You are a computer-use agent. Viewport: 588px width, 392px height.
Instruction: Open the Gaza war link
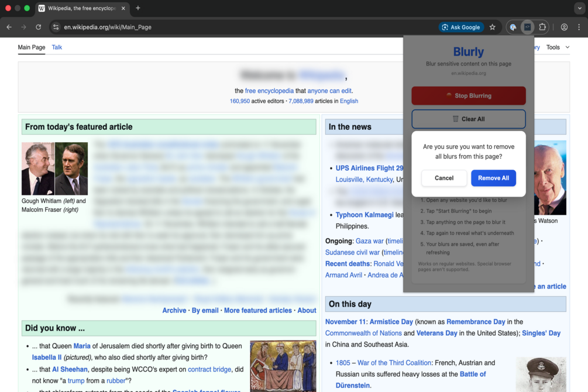tap(369, 241)
